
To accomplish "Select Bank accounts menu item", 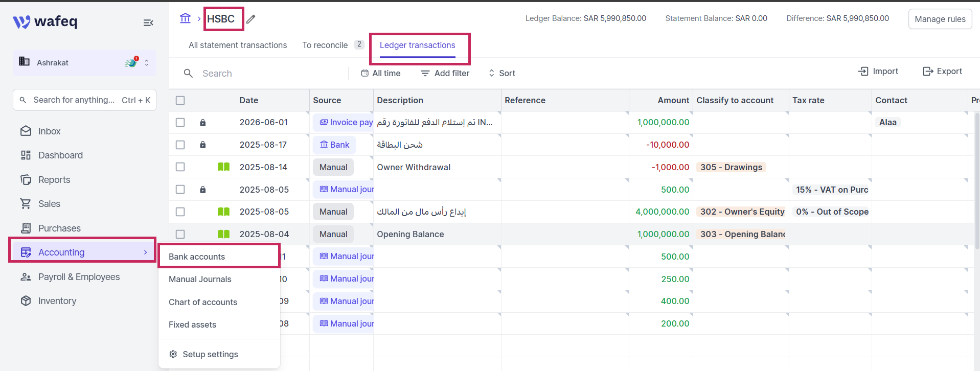I will (219, 257).
